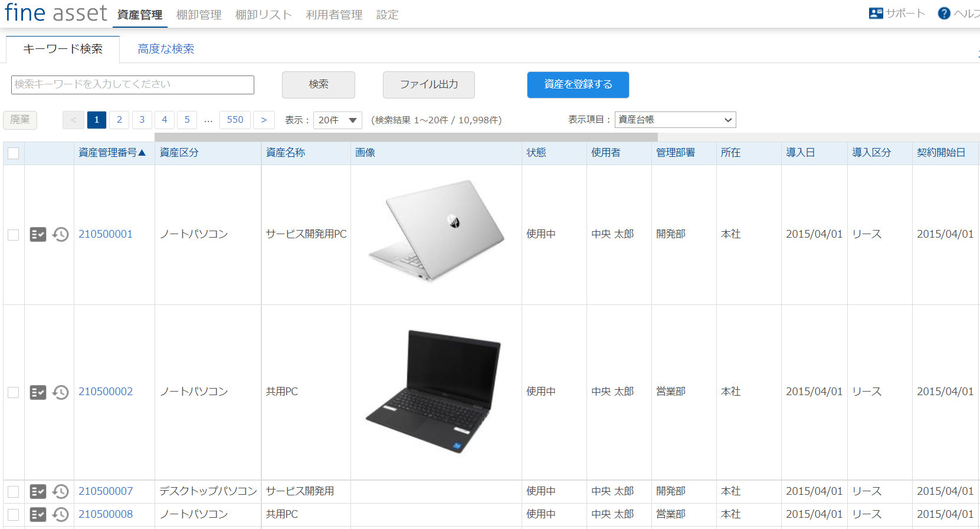Open history icon for asset 210500001

pyautogui.click(x=60, y=235)
